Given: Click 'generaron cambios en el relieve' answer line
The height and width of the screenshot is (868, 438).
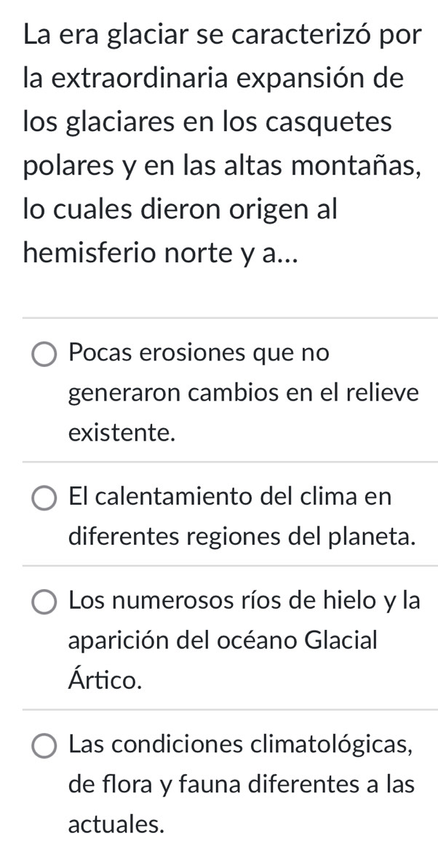Looking at the screenshot, I should tap(243, 393).
